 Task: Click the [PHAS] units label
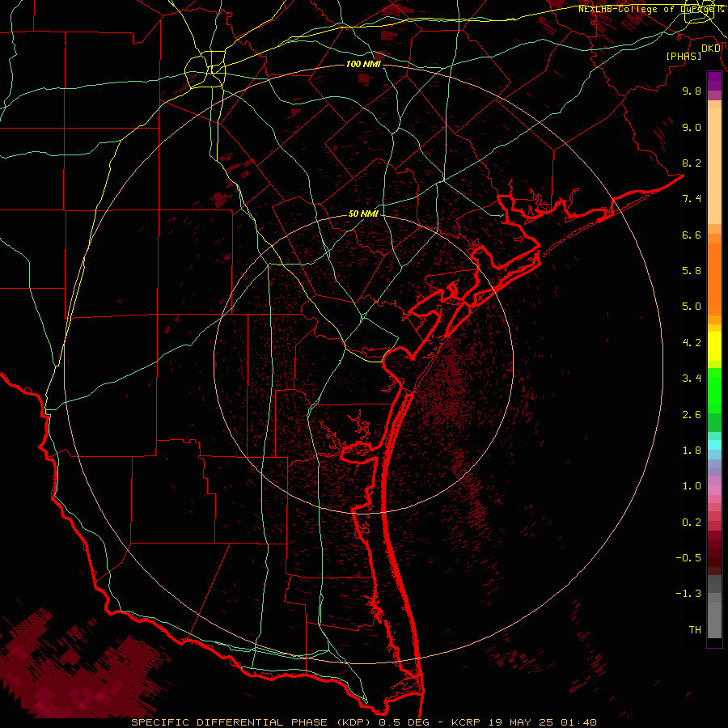(x=684, y=57)
